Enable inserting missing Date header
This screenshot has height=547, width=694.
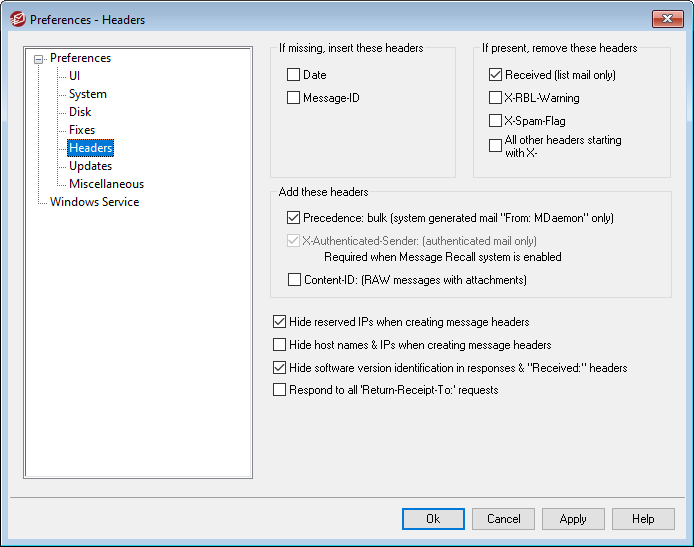pyautogui.click(x=294, y=75)
